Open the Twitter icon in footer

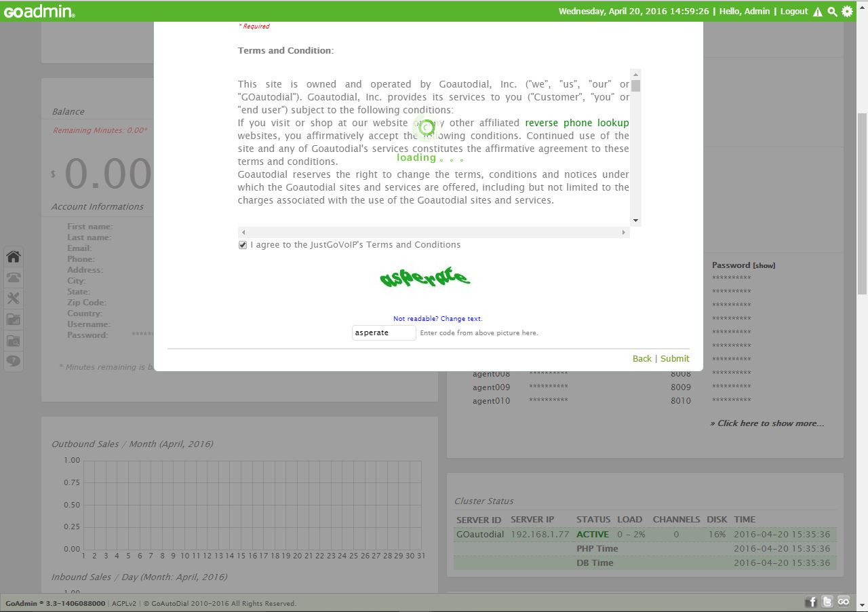click(x=827, y=602)
